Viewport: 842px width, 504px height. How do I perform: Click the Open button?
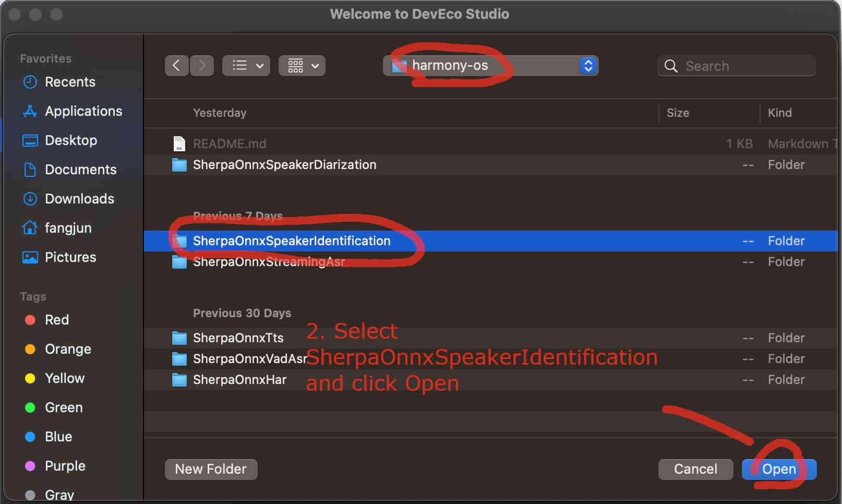(779, 469)
